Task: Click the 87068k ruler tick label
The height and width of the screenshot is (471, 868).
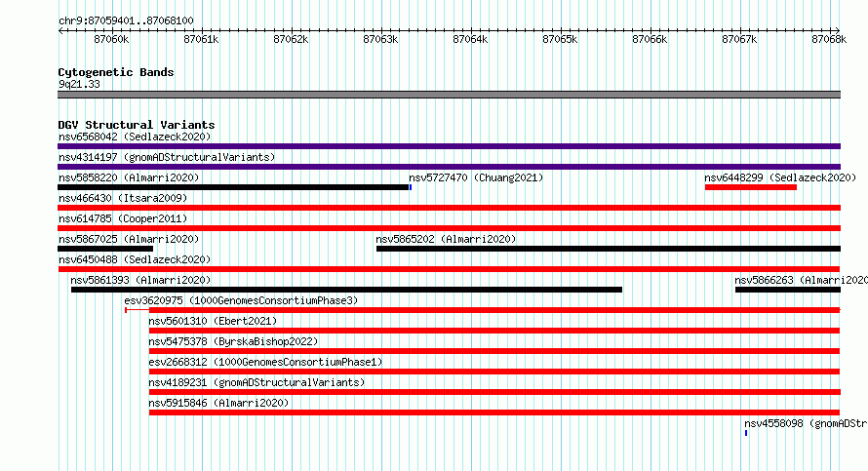Action: [829, 39]
